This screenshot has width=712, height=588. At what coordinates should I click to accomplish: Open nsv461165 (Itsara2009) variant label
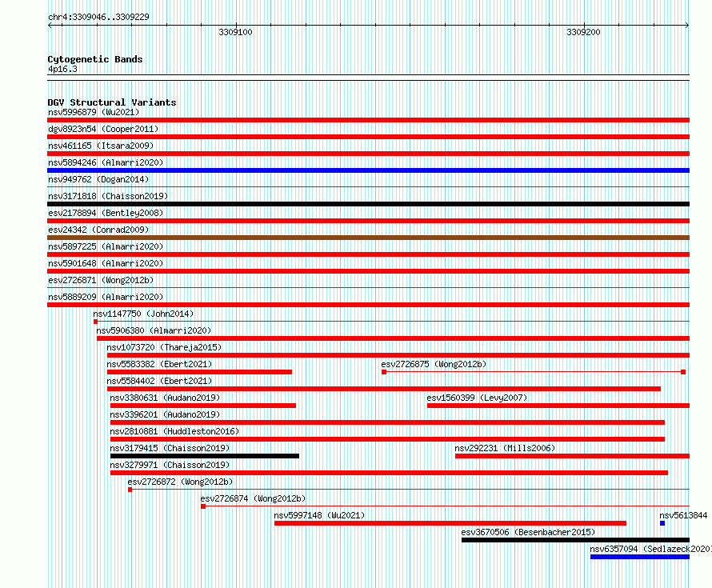pos(101,146)
